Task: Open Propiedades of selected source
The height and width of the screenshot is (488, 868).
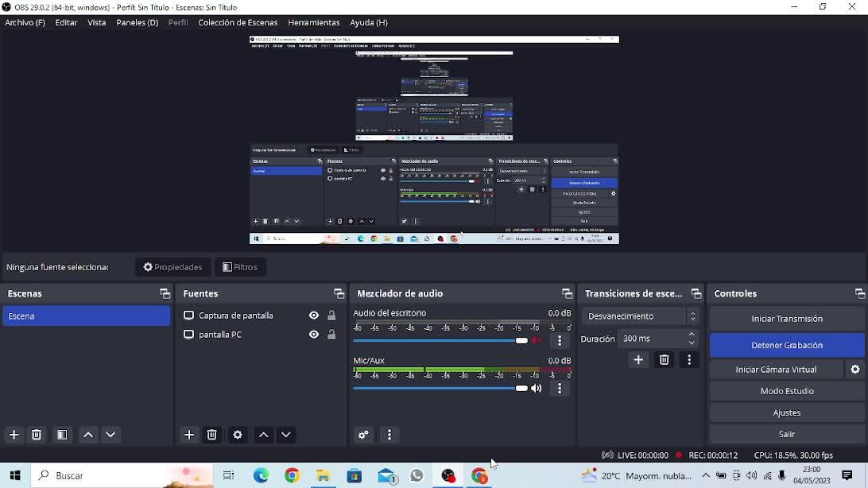Action: point(172,267)
